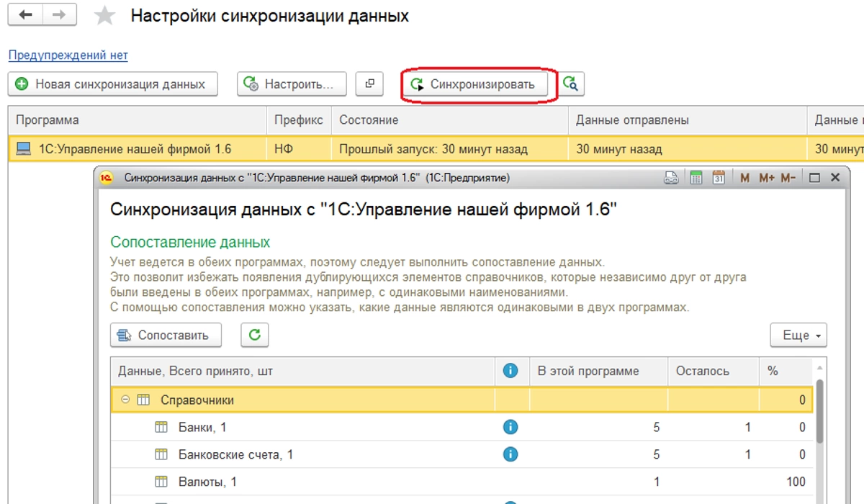The height and width of the screenshot is (504, 864).
Task: Go back with the left arrow
Action: [x=26, y=15]
